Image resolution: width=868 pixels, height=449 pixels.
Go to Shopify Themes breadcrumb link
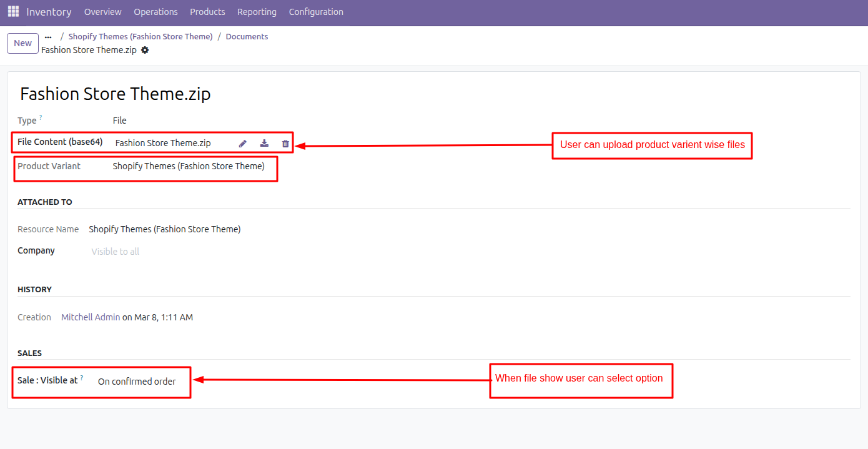click(141, 37)
